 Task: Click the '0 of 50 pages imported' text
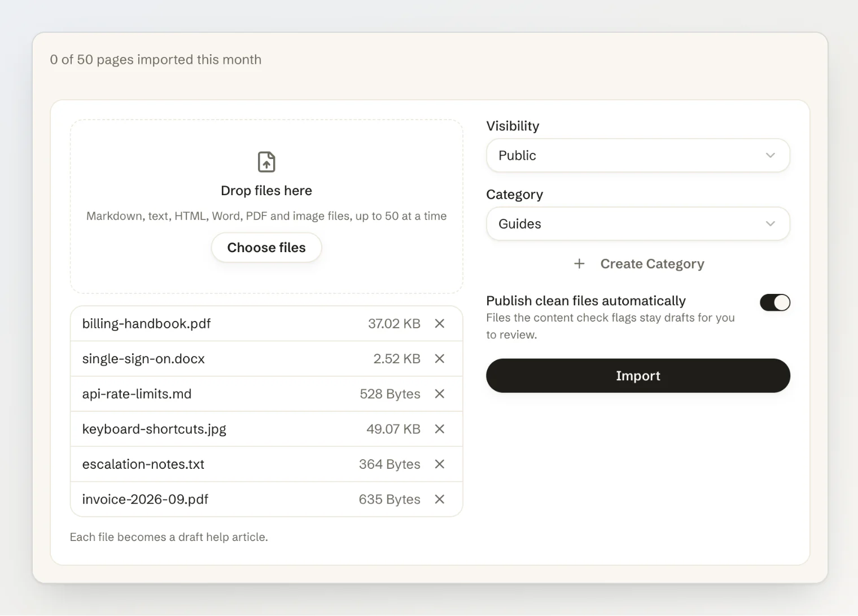pyautogui.click(x=156, y=60)
